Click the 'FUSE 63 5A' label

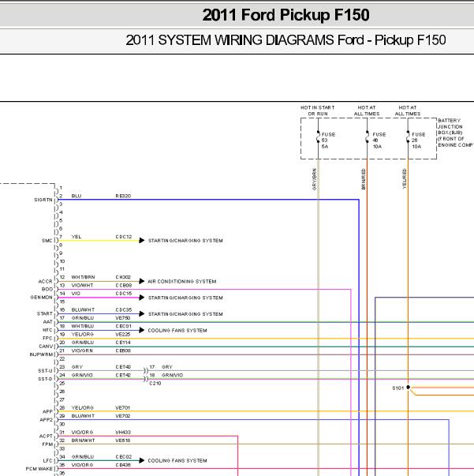(328, 141)
